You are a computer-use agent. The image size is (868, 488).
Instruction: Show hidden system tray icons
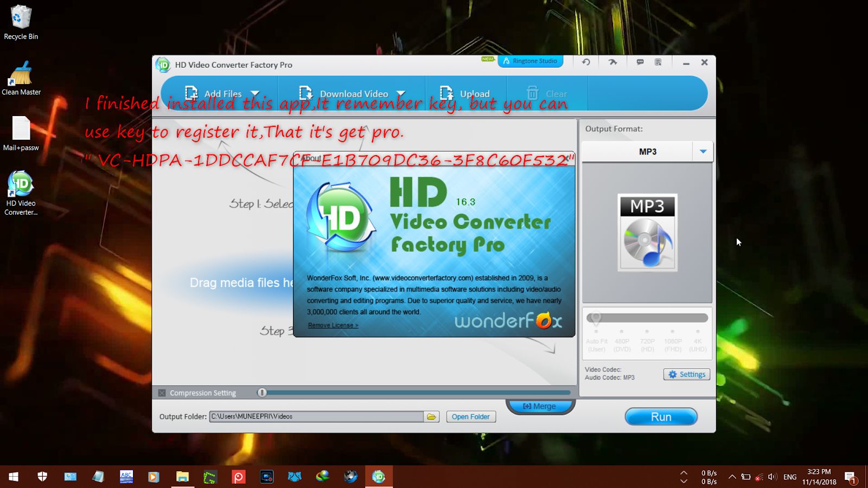click(732, 477)
